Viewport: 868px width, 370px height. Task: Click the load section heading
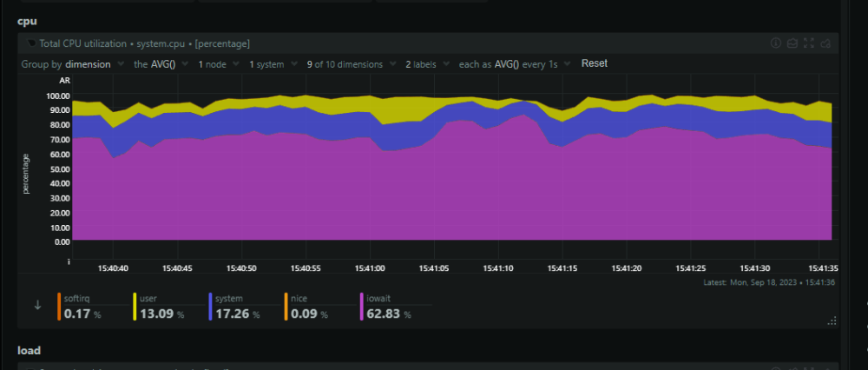(x=29, y=350)
